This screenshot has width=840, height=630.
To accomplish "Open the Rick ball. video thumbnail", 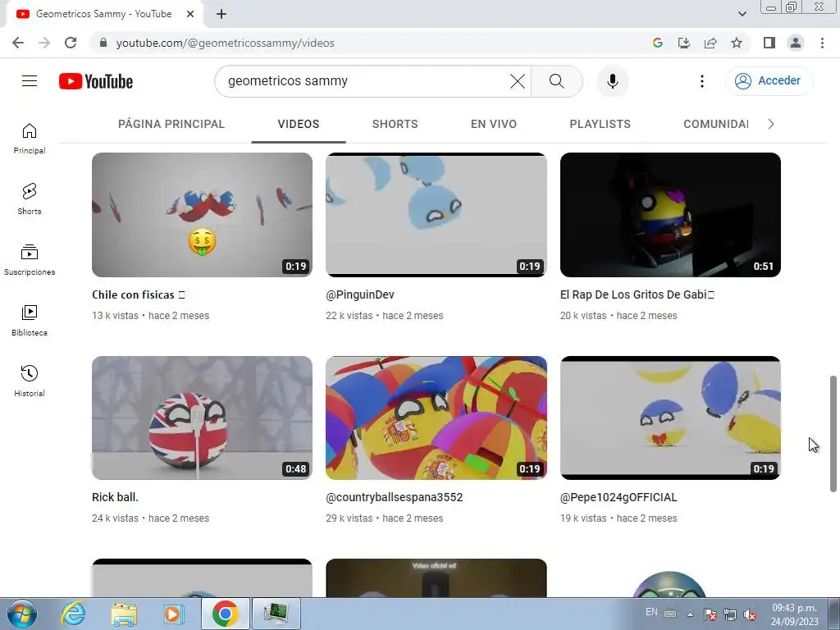I will [202, 418].
